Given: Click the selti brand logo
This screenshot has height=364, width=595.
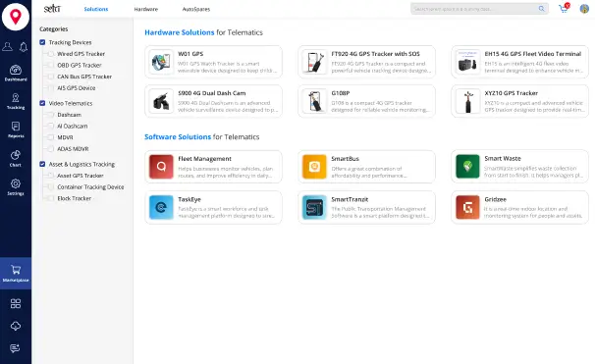Looking at the screenshot, I should (52, 9).
